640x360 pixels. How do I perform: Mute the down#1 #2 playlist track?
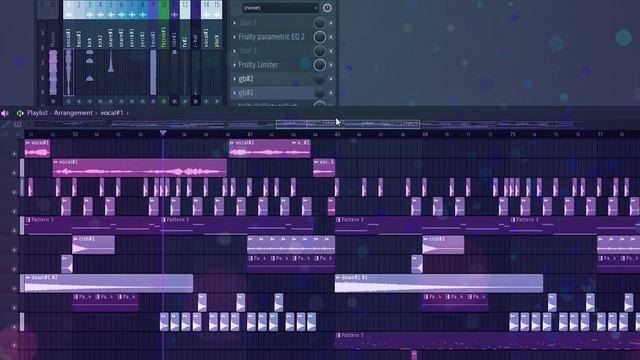[15, 289]
